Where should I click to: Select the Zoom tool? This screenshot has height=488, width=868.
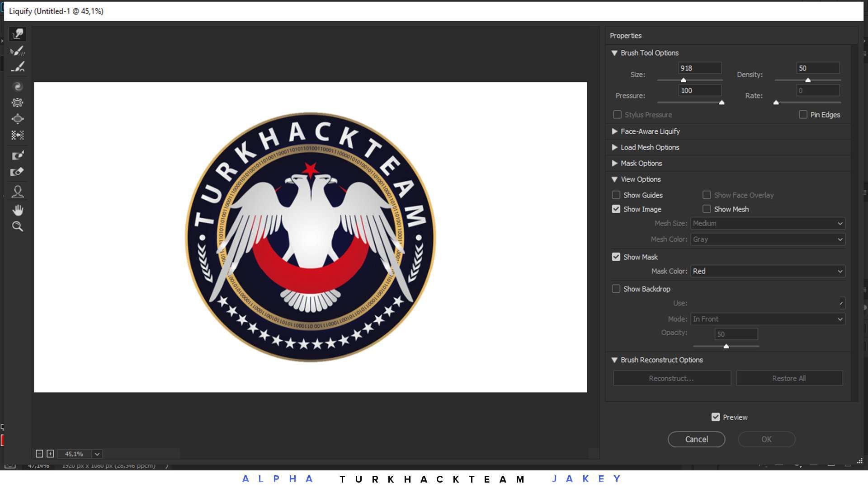[18, 226]
